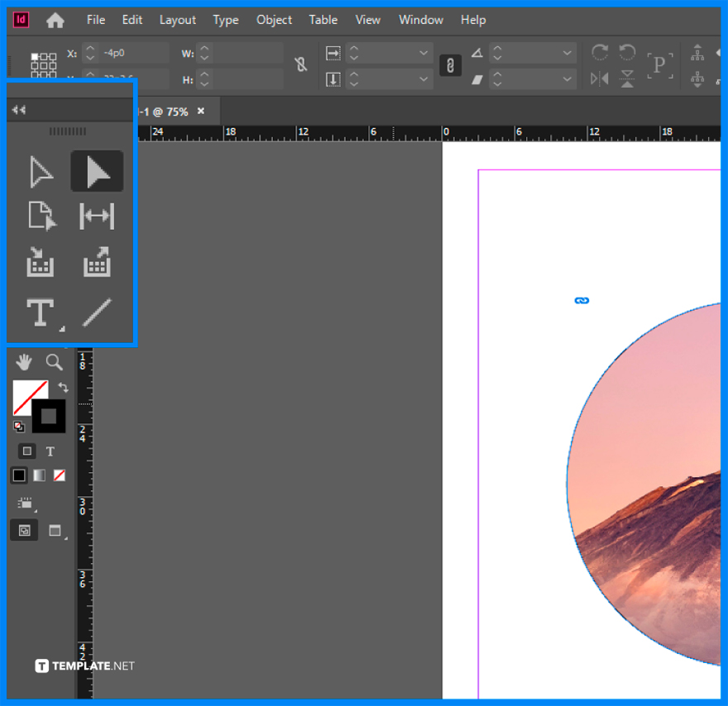Open the Object menu
This screenshot has height=706, width=728.
pyautogui.click(x=273, y=20)
